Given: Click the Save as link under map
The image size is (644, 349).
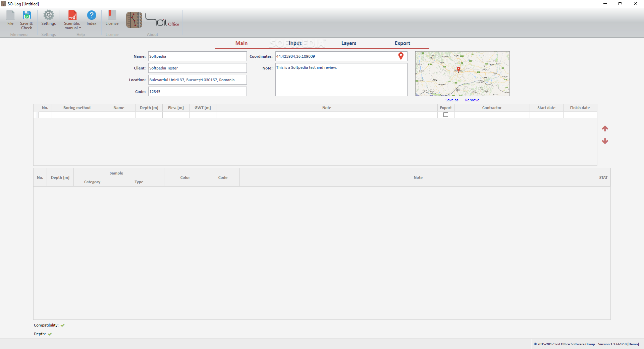Looking at the screenshot, I should (x=451, y=100).
